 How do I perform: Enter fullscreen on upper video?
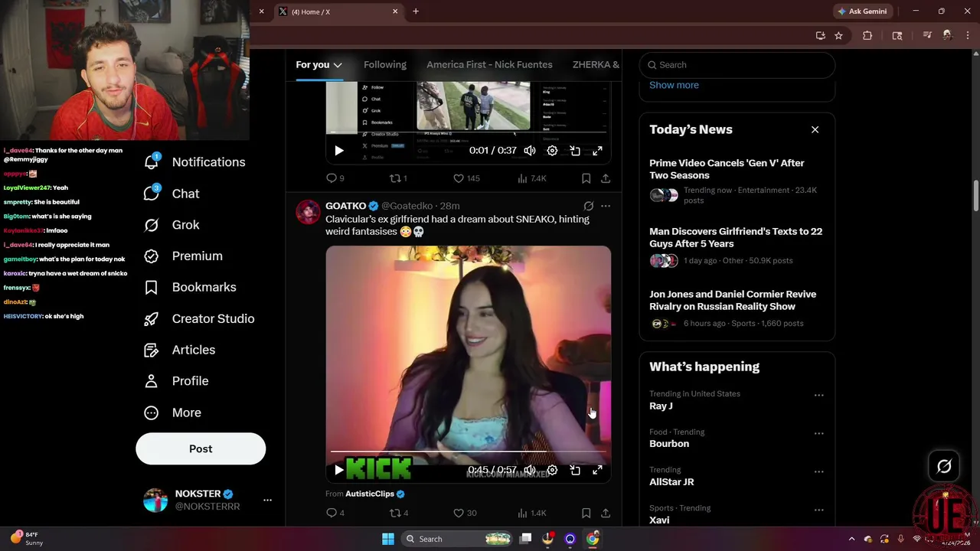(x=597, y=151)
